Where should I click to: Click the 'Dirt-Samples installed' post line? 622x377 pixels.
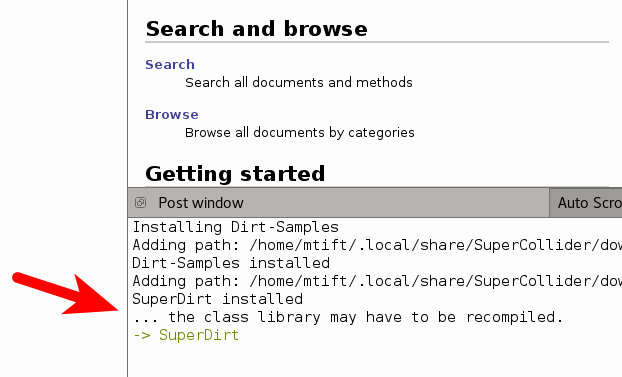tap(231, 263)
